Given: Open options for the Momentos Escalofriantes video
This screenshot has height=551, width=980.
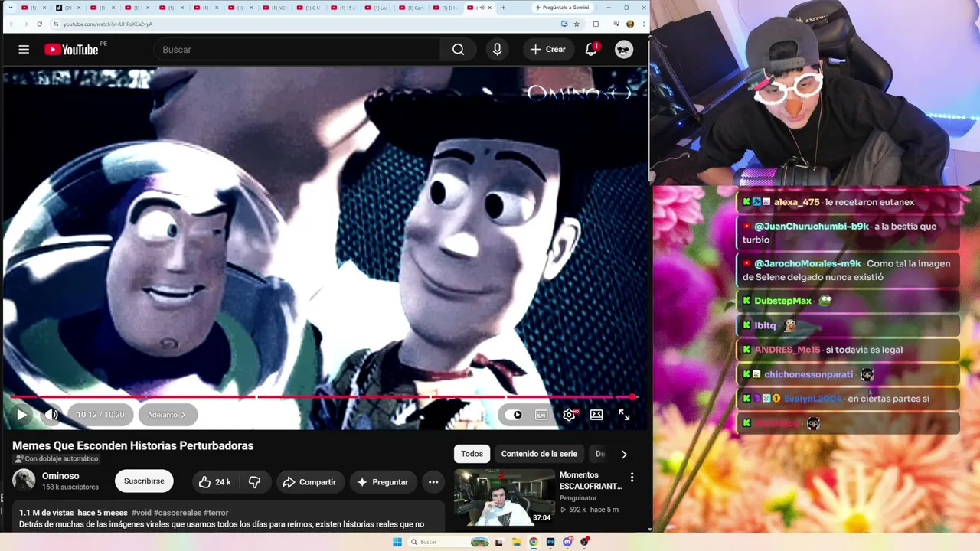Looking at the screenshot, I should pos(632,478).
